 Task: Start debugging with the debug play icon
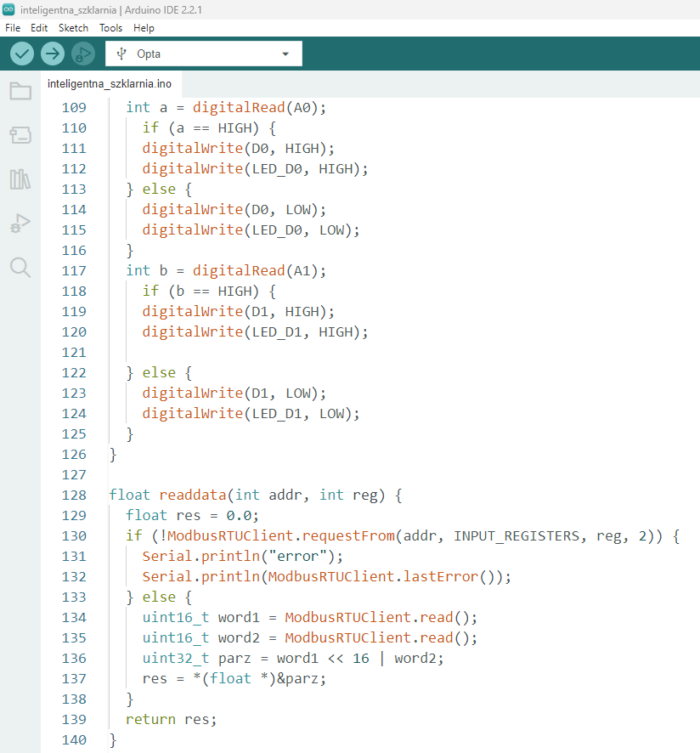[82, 54]
